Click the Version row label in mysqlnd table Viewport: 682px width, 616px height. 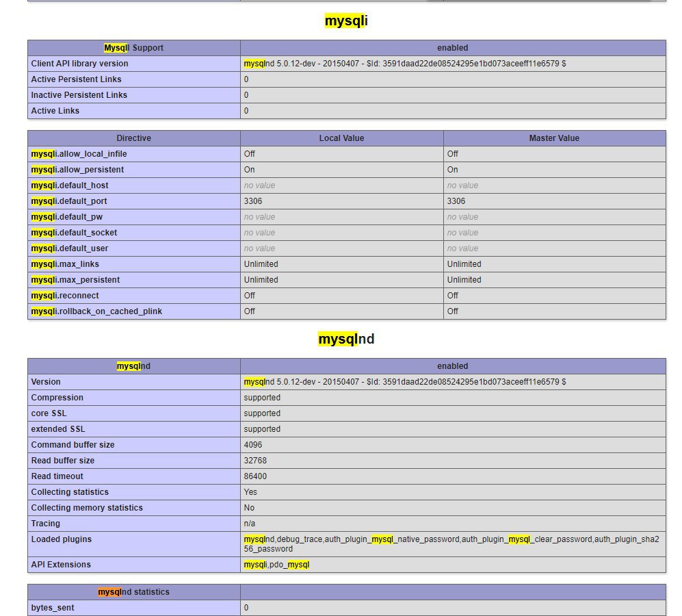click(x=46, y=382)
